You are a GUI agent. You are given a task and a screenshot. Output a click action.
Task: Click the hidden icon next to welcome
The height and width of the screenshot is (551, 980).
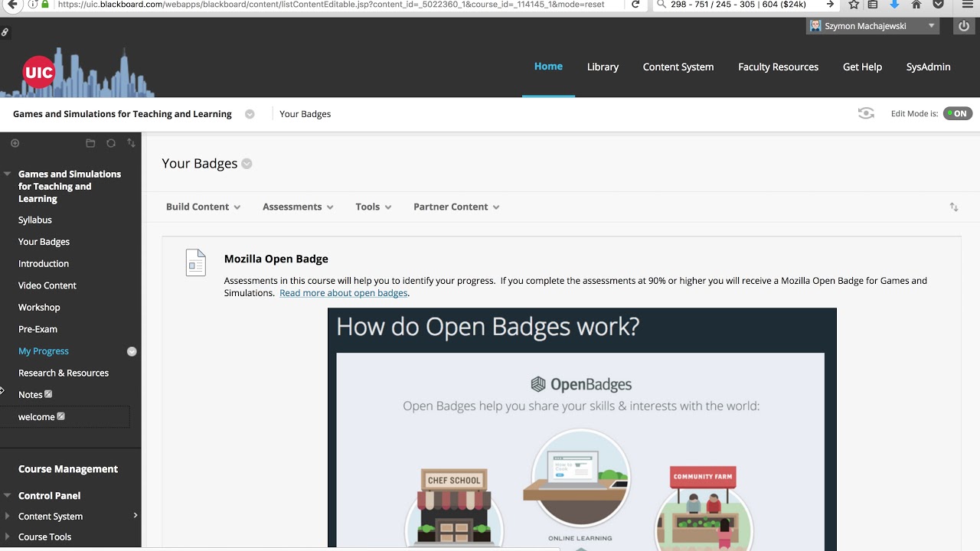pyautogui.click(x=60, y=416)
